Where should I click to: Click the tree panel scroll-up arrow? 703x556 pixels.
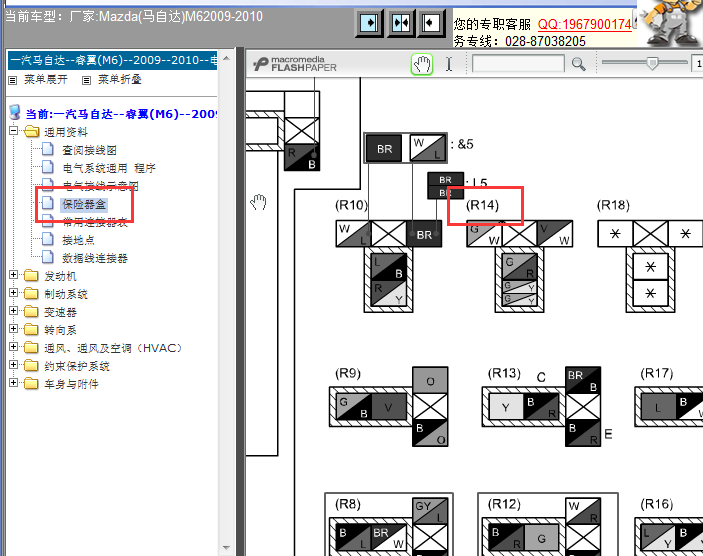tap(226, 58)
